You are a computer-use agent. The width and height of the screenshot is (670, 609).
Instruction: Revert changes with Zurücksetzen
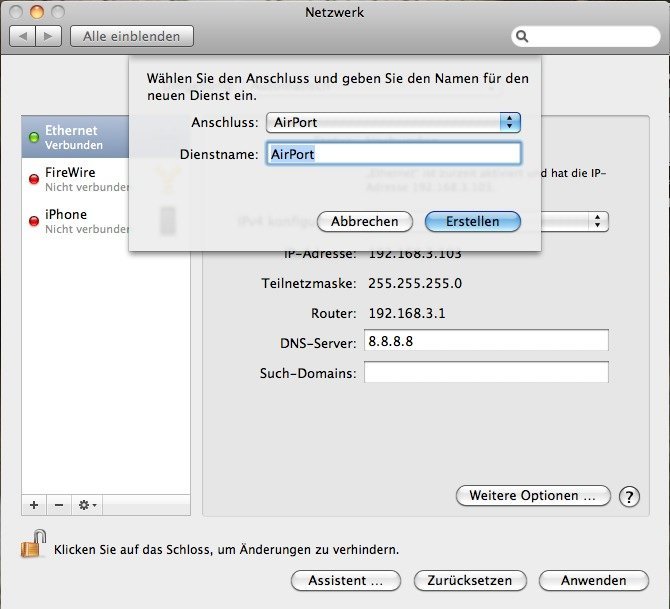[470, 581]
